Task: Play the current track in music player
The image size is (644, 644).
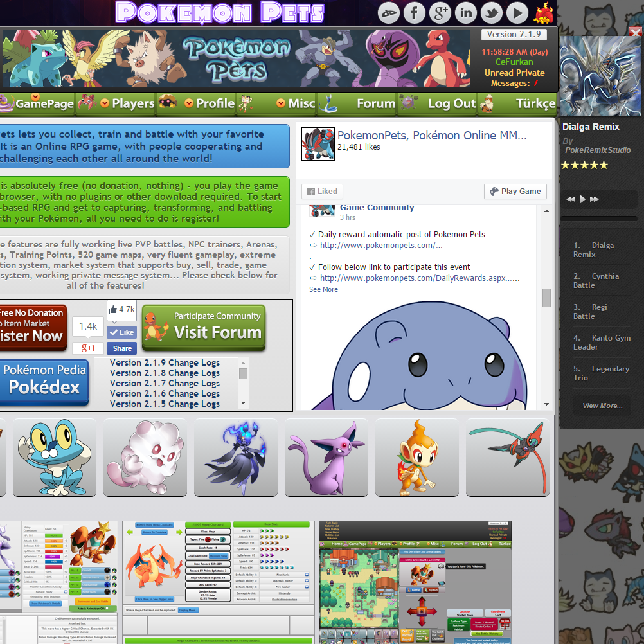Action: (x=583, y=199)
